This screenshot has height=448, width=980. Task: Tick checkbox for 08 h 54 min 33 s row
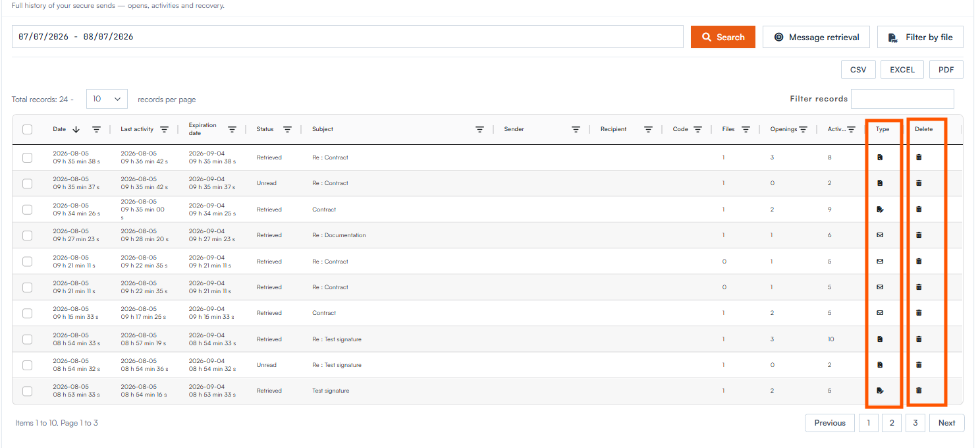pos(27,339)
